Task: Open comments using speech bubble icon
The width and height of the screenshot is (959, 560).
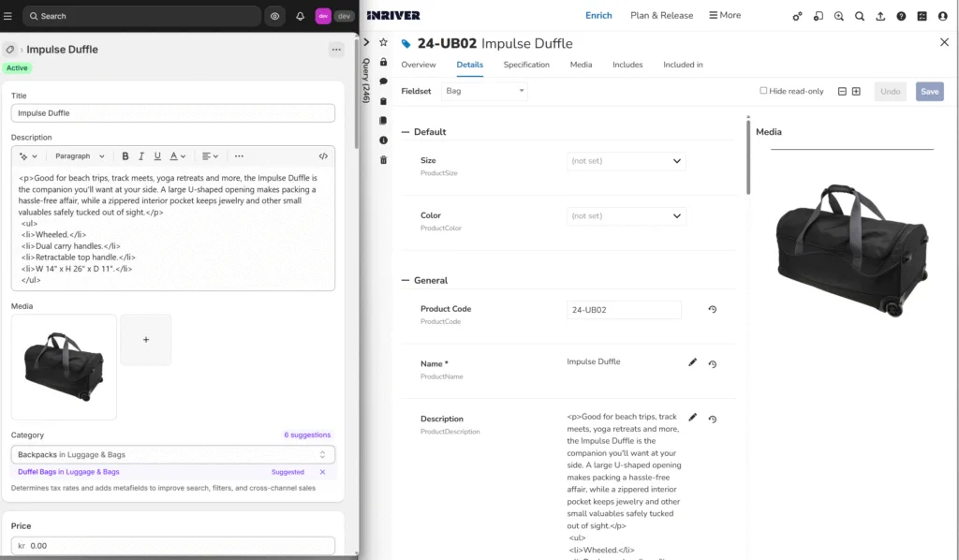Action: [x=384, y=82]
